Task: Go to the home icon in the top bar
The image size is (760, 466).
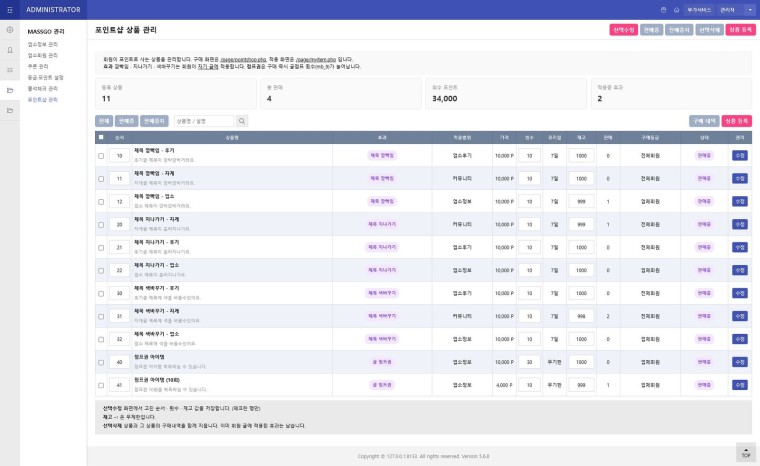Action: click(x=676, y=10)
